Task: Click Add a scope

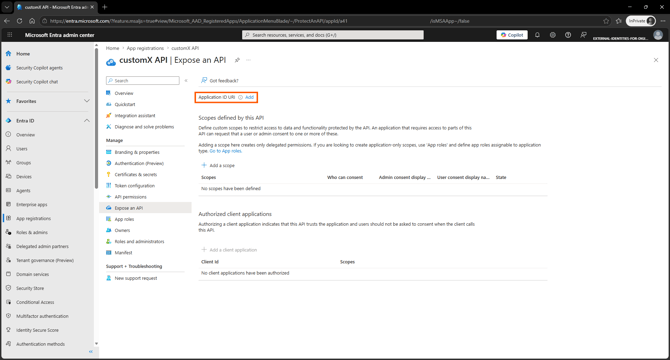Action: coord(218,165)
